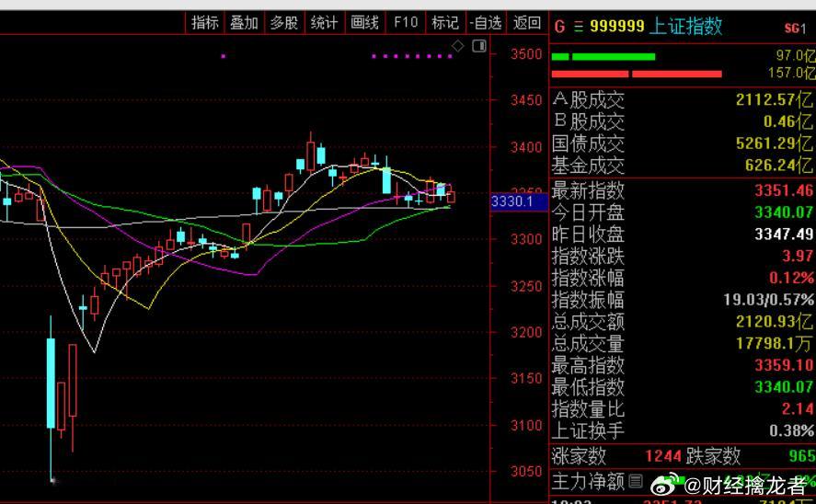This screenshot has height=504, width=816.
Task: Click the 国债成交 value 5261.29亿
Action: 774,143
